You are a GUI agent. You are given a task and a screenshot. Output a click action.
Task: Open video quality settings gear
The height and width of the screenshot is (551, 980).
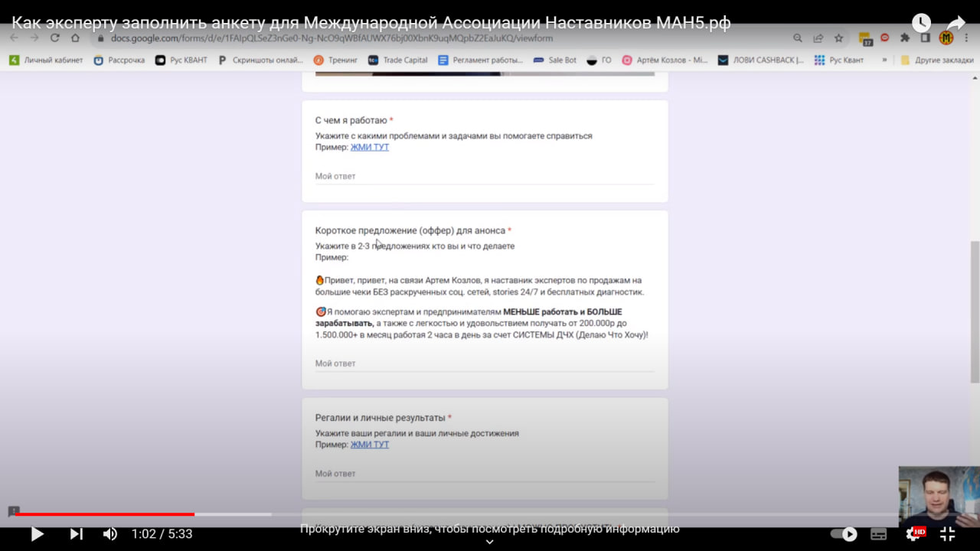point(914,533)
